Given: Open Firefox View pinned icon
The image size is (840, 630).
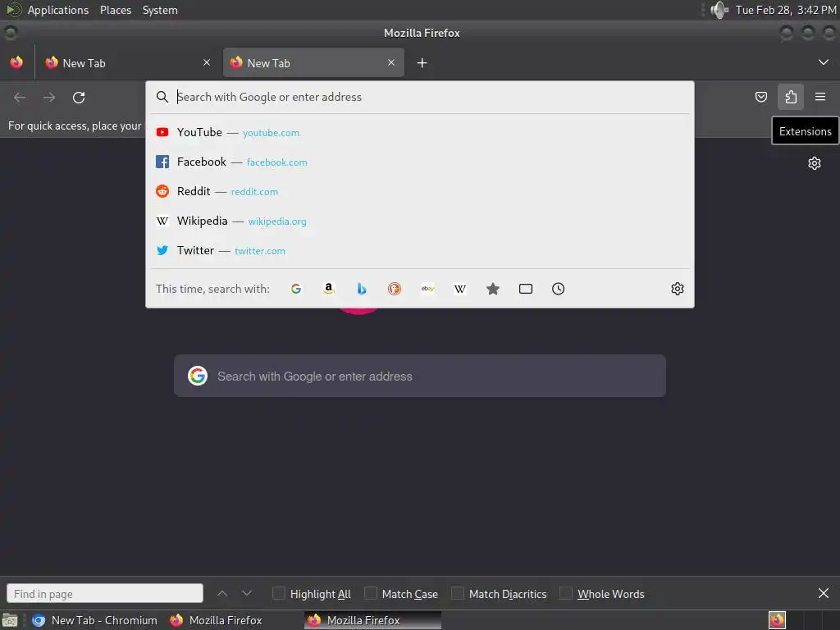Looking at the screenshot, I should click(16, 62).
